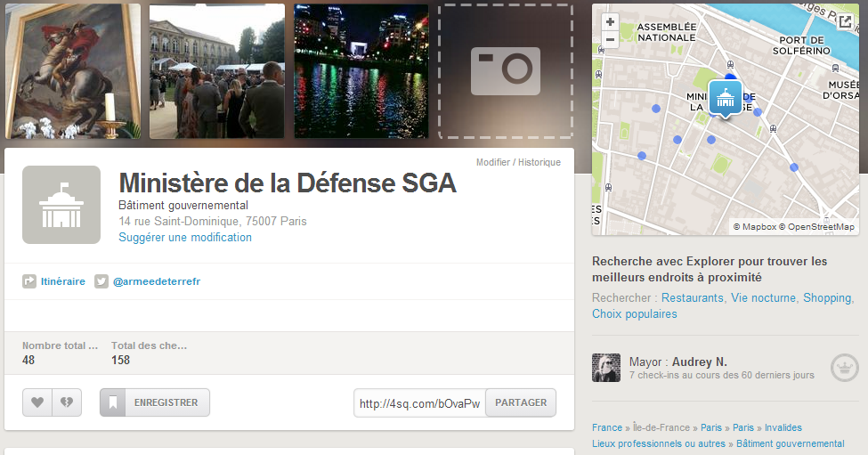Zoom in on the map

610,22
